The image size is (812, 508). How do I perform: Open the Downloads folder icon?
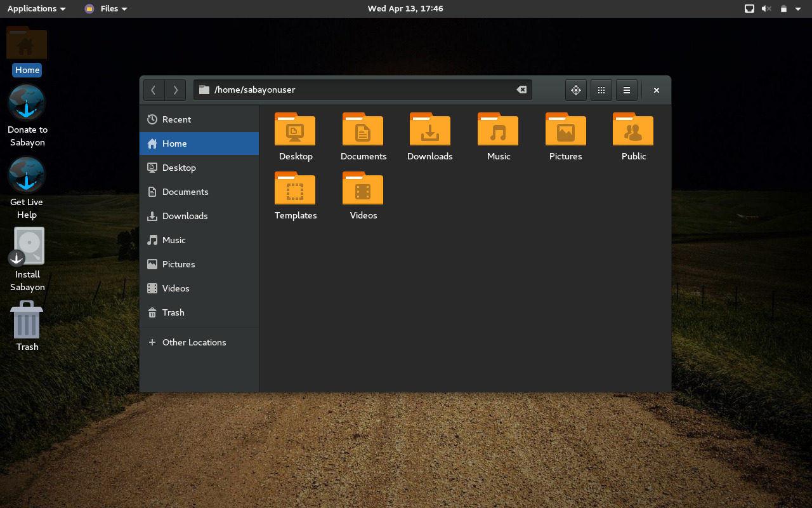(x=429, y=130)
